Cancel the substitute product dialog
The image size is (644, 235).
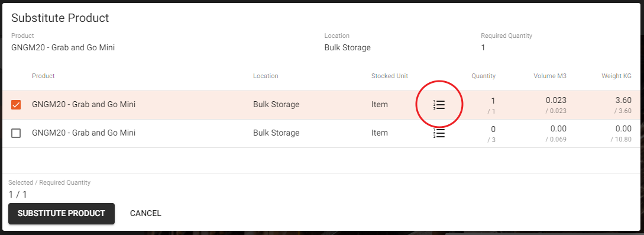point(145,214)
